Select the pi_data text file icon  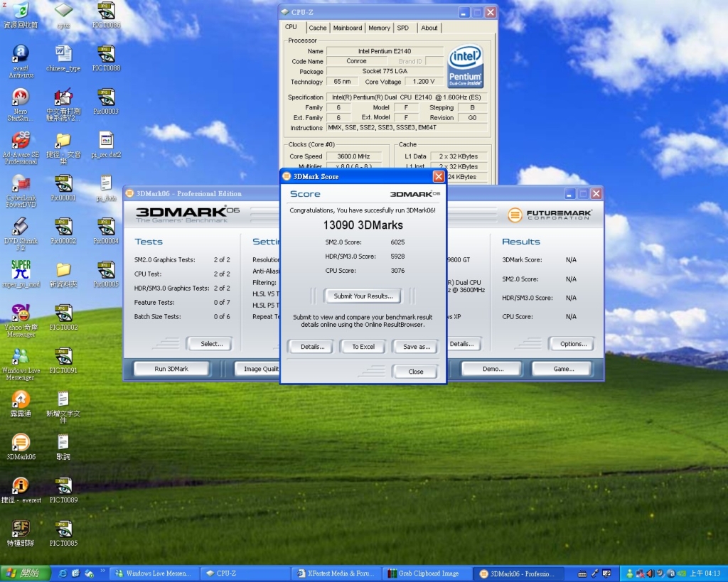tap(107, 188)
